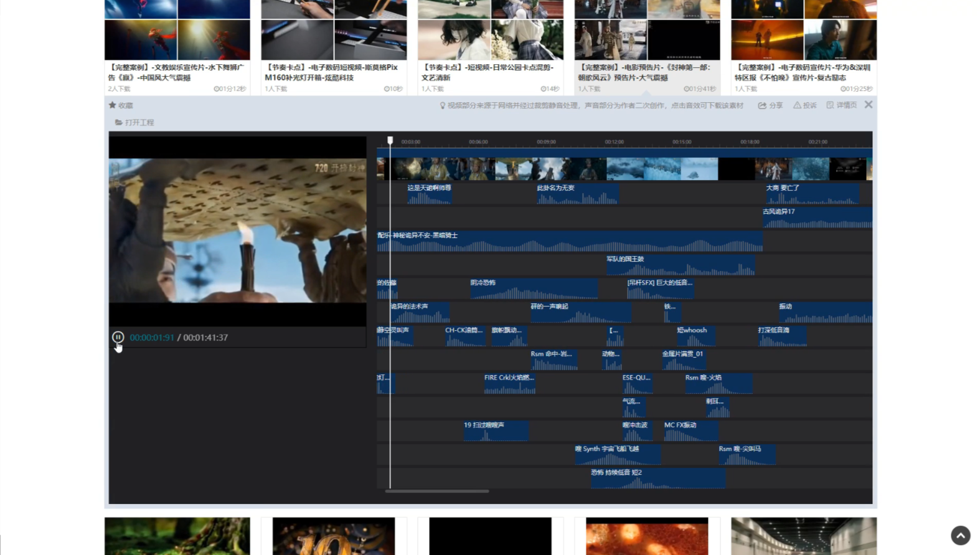Open the 详情页 details page link
The width and height of the screenshot is (980, 555).
click(x=841, y=105)
